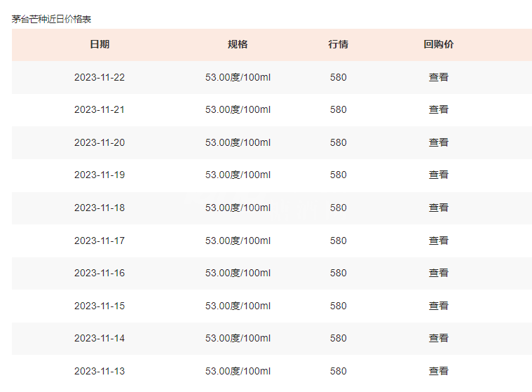The height and width of the screenshot is (392, 532).
Task: View buyback price for 2023-11-17
Action: coord(438,241)
